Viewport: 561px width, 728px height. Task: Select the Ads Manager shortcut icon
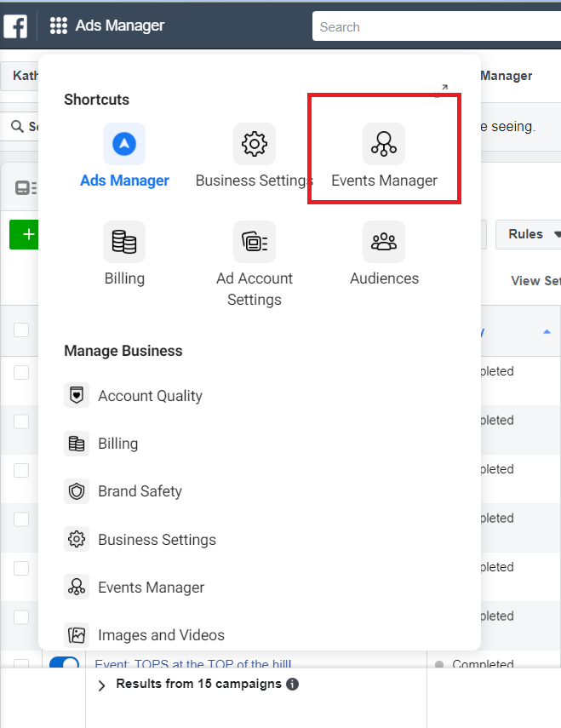124,144
